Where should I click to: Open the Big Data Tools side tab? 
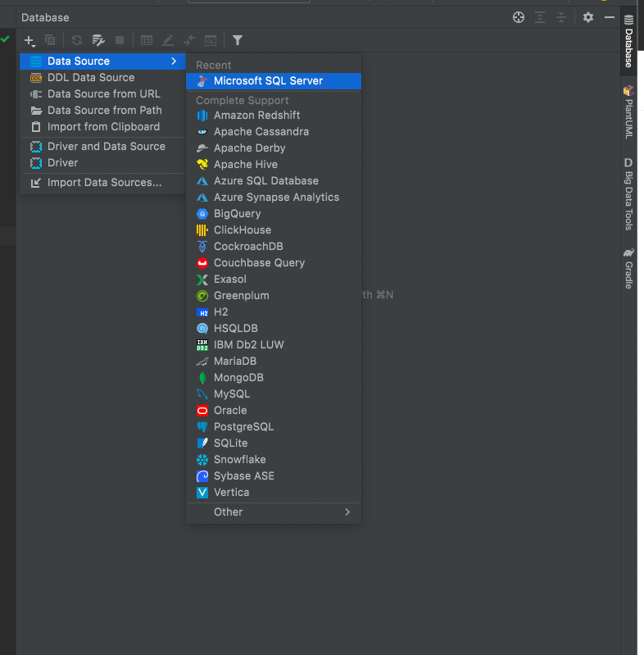[x=628, y=194]
